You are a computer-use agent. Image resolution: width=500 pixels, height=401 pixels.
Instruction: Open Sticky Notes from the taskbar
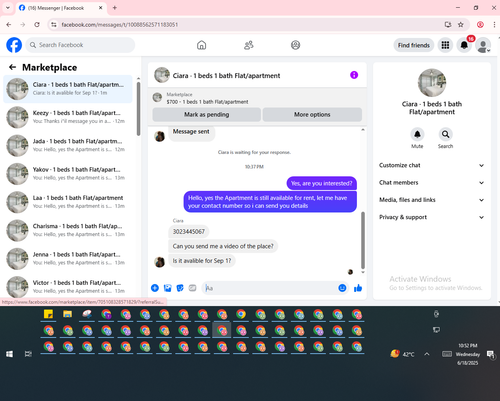pyautogui.click(x=48, y=314)
